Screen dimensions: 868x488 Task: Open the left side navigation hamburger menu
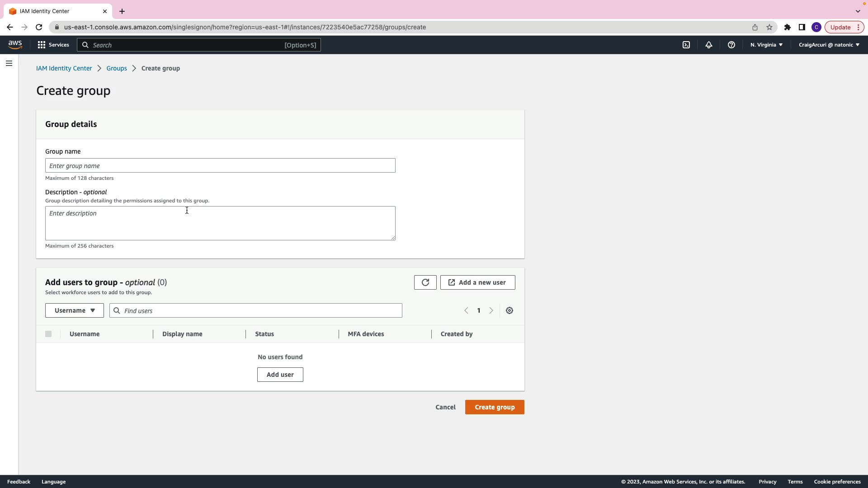(x=9, y=63)
